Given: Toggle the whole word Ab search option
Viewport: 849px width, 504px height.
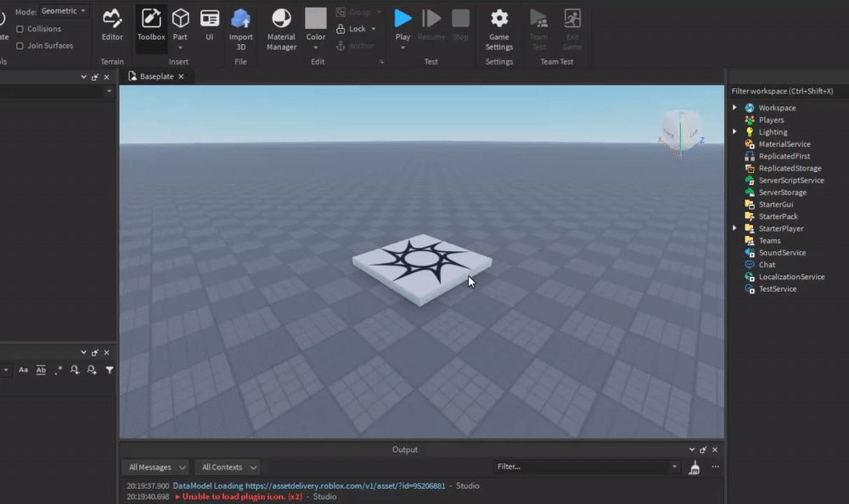Looking at the screenshot, I should (41, 370).
